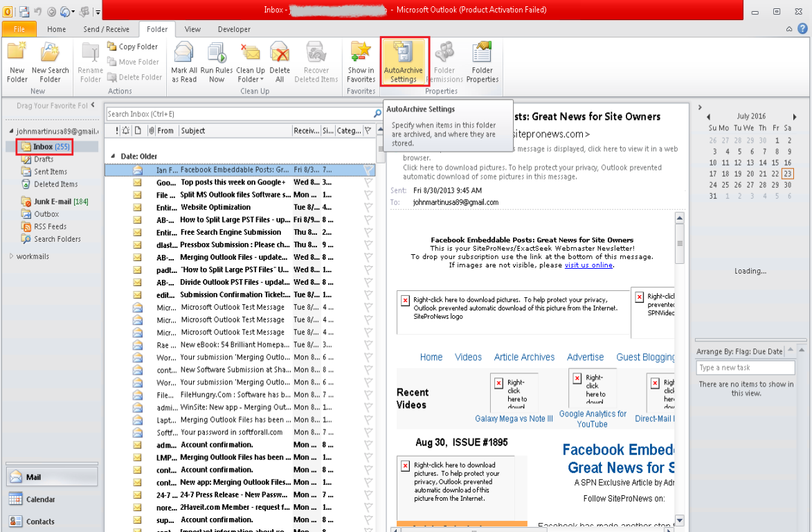Click the 'Type a new task' field

click(745, 367)
